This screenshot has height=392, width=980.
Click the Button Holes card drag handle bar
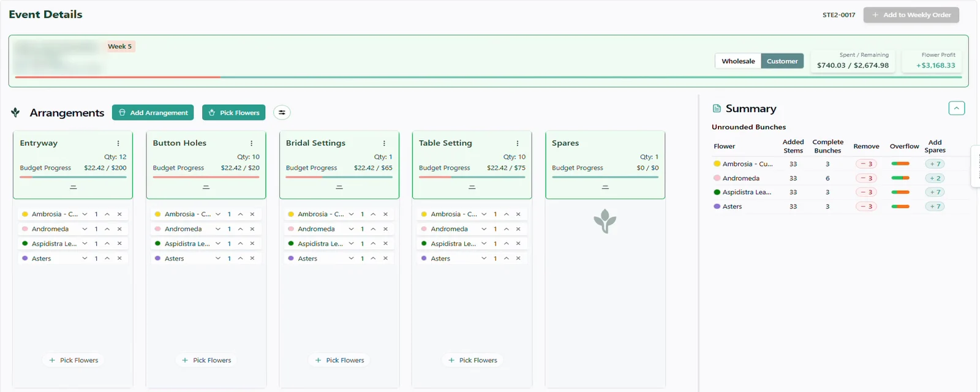coord(206,187)
